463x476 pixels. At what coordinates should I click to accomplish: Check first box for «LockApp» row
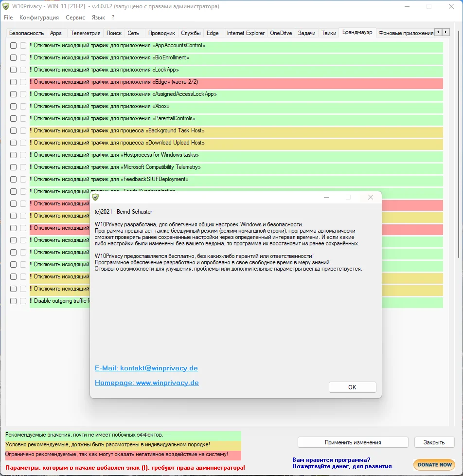pyautogui.click(x=13, y=70)
